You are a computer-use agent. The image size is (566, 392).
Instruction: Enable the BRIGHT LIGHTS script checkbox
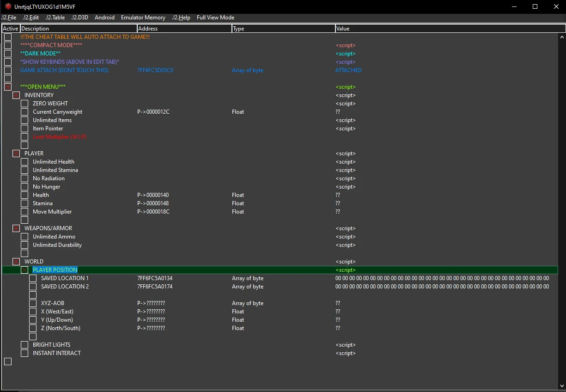(x=24, y=345)
